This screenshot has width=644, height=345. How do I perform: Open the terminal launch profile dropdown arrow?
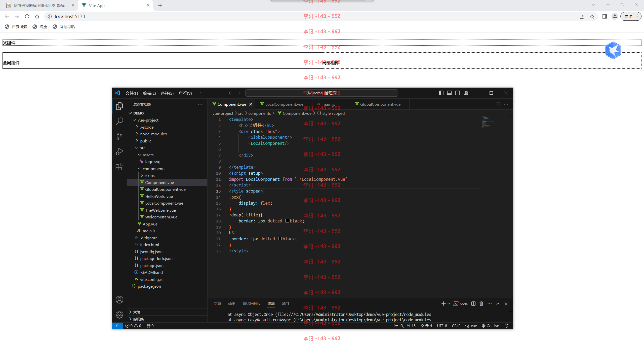(449, 304)
